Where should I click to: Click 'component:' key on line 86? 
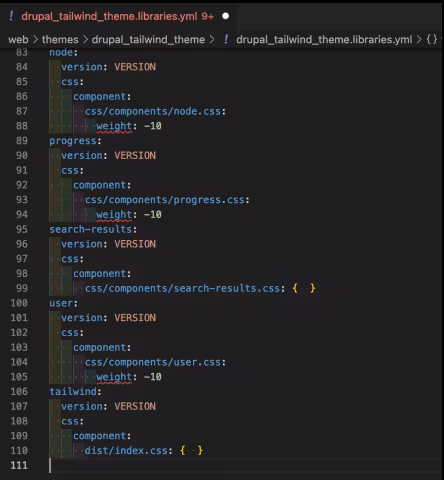click(x=102, y=97)
